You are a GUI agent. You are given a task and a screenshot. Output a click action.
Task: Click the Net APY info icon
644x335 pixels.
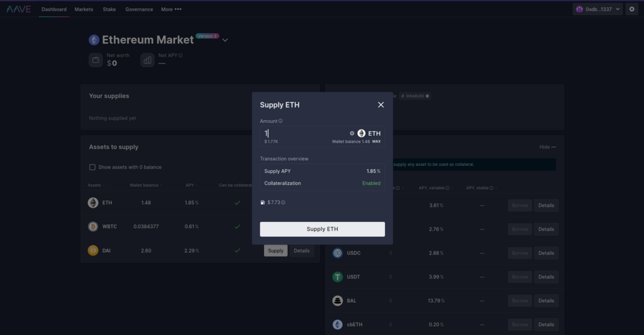(180, 55)
